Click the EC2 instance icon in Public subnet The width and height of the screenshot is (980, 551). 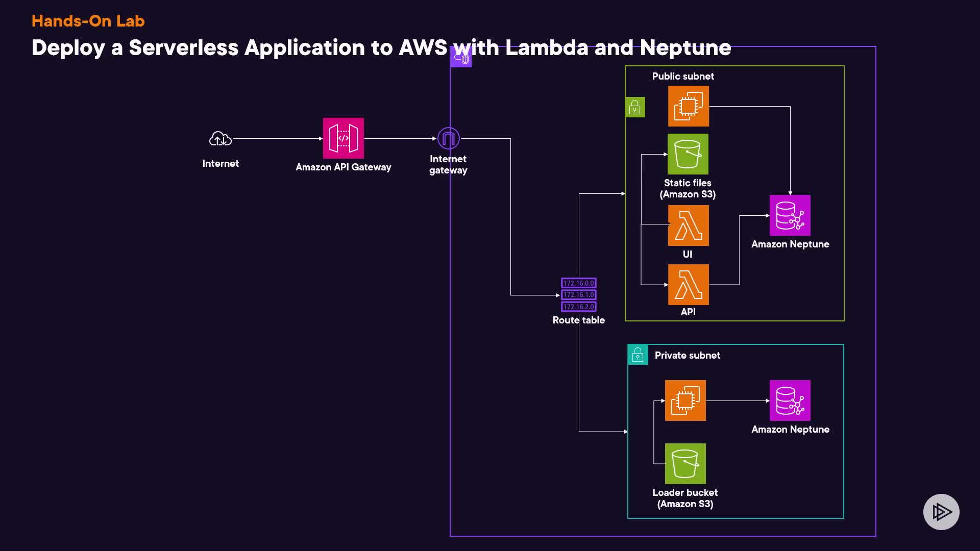pos(688,106)
